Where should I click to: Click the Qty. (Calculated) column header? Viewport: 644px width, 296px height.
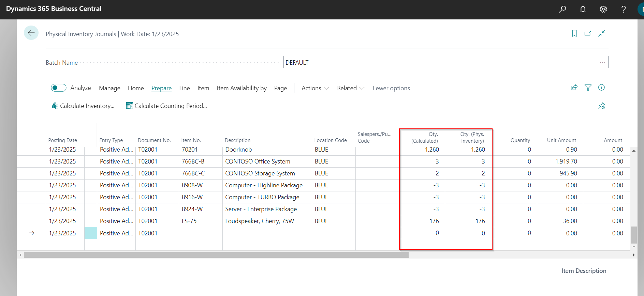point(425,138)
